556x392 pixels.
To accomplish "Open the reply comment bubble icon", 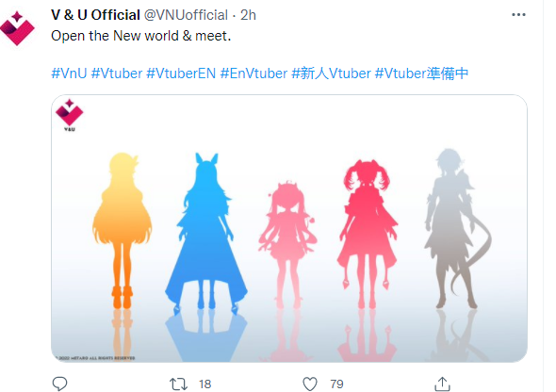I will (x=59, y=384).
